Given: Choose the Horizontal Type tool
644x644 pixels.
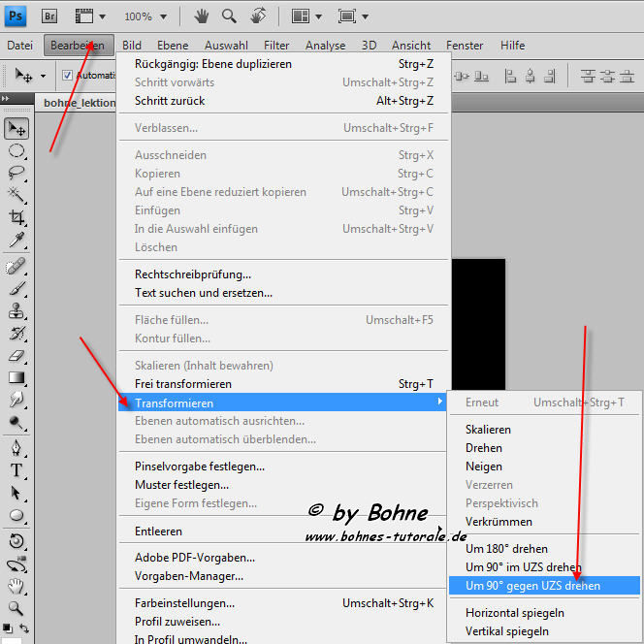Looking at the screenshot, I should [x=16, y=470].
